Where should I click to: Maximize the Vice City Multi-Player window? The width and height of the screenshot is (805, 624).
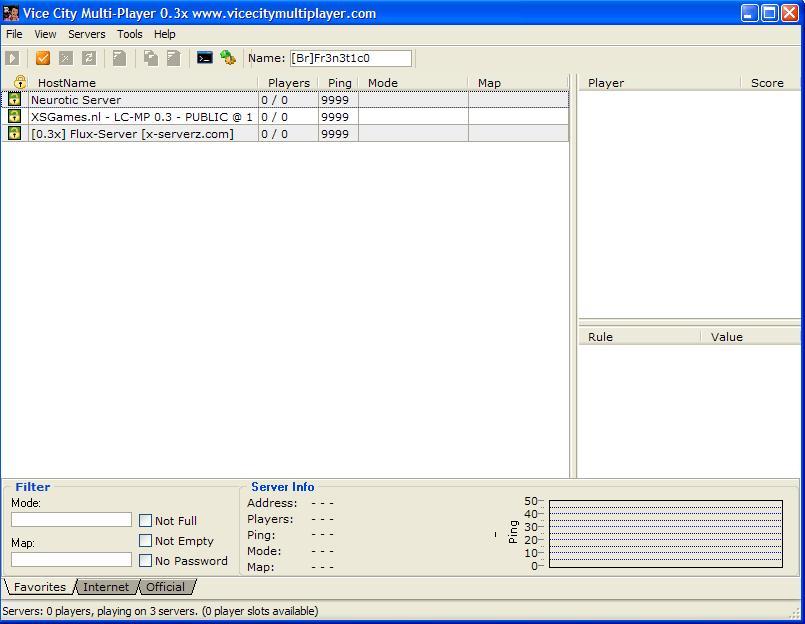(x=770, y=13)
